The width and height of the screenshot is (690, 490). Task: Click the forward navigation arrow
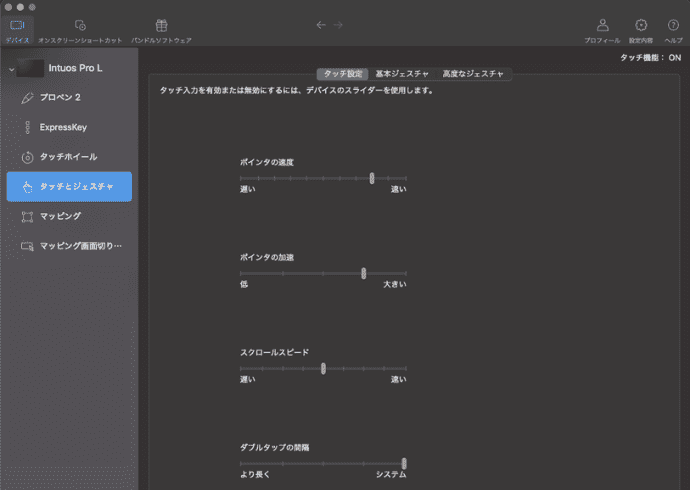point(338,24)
